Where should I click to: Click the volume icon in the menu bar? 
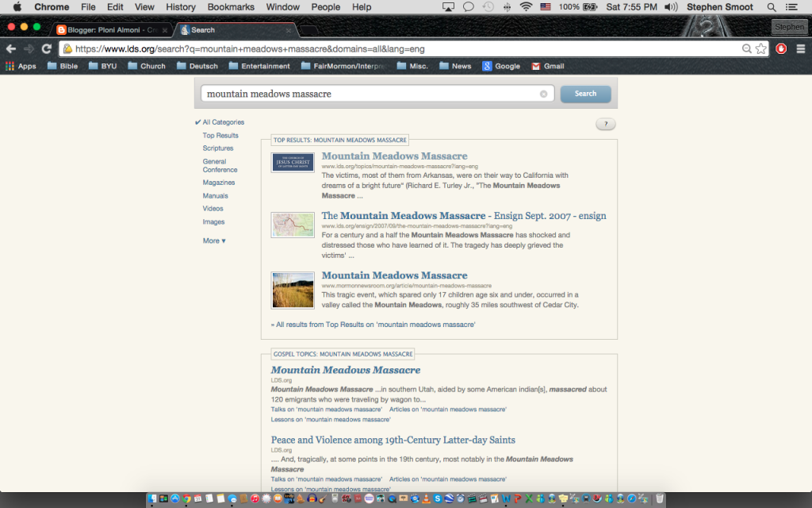tap(671, 7)
